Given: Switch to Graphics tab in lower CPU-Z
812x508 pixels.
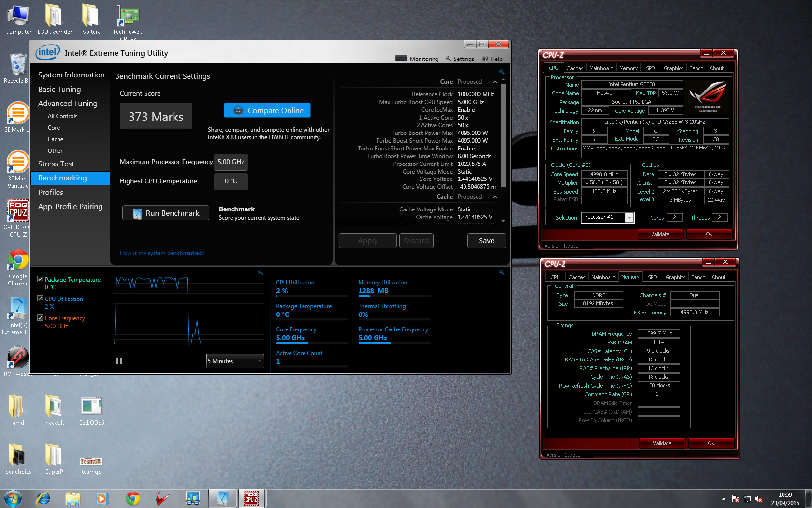Looking at the screenshot, I should 675,277.
